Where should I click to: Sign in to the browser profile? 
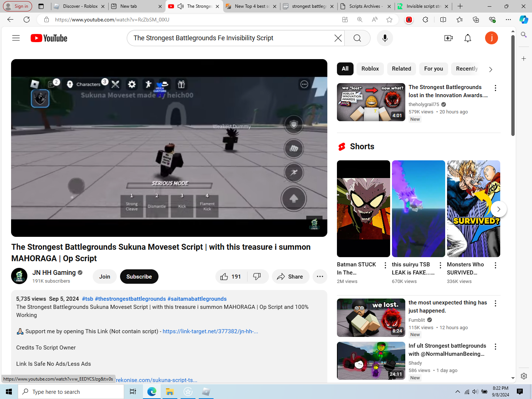[17, 6]
